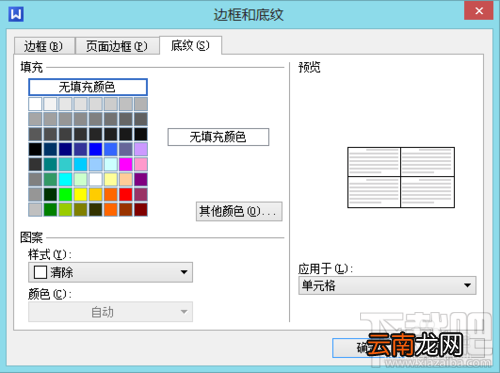Click the WPS Writer W icon in title bar
The image size is (500, 373).
16,14
